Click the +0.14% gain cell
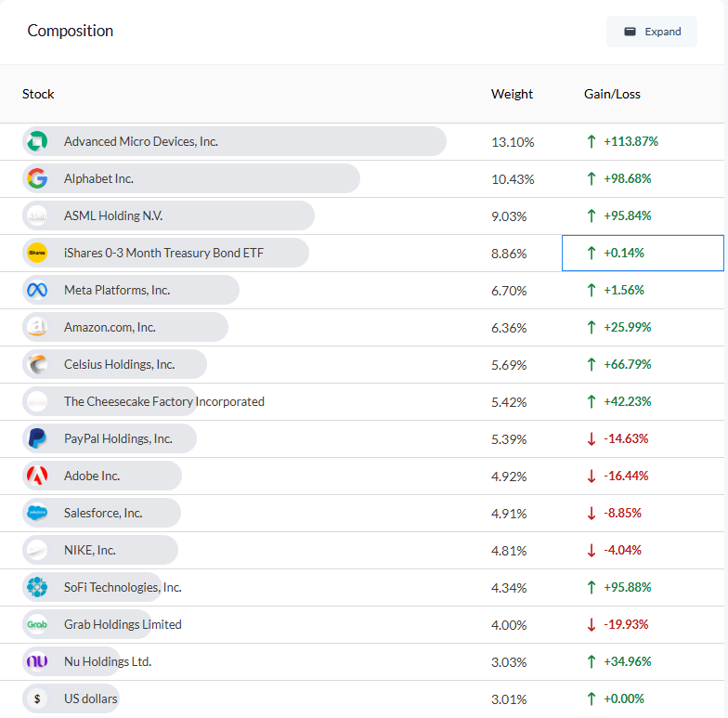Image resolution: width=728 pixels, height=718 pixels. point(643,253)
